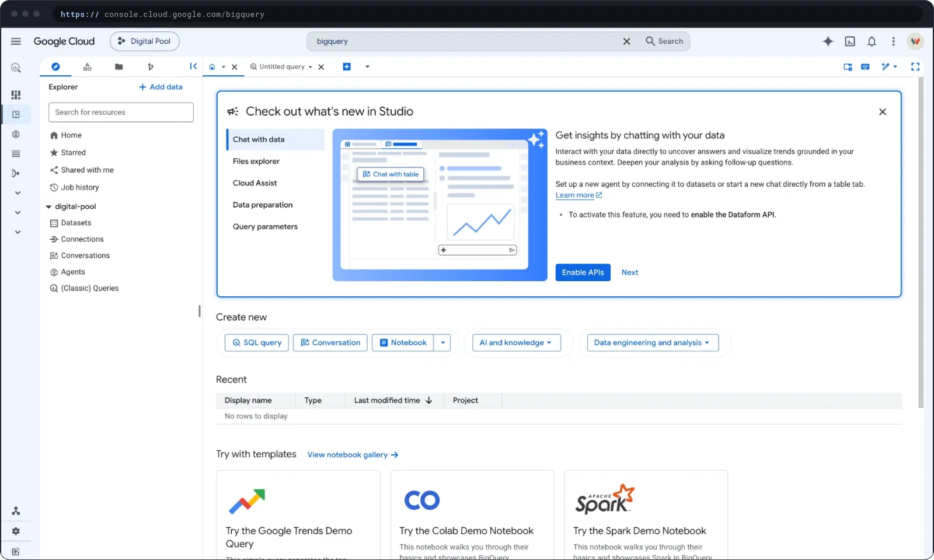Sort by Last modified time column
The width and height of the screenshot is (934, 560).
click(x=393, y=401)
